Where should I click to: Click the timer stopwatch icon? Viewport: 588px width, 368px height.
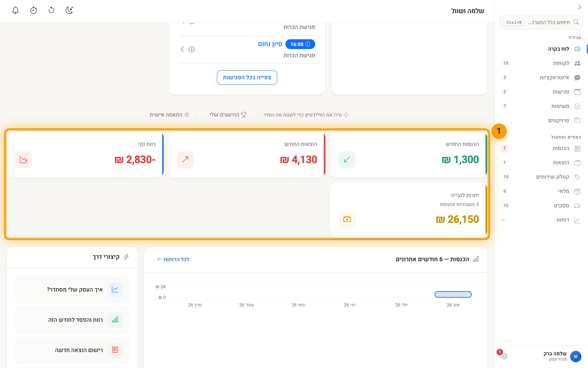33,10
